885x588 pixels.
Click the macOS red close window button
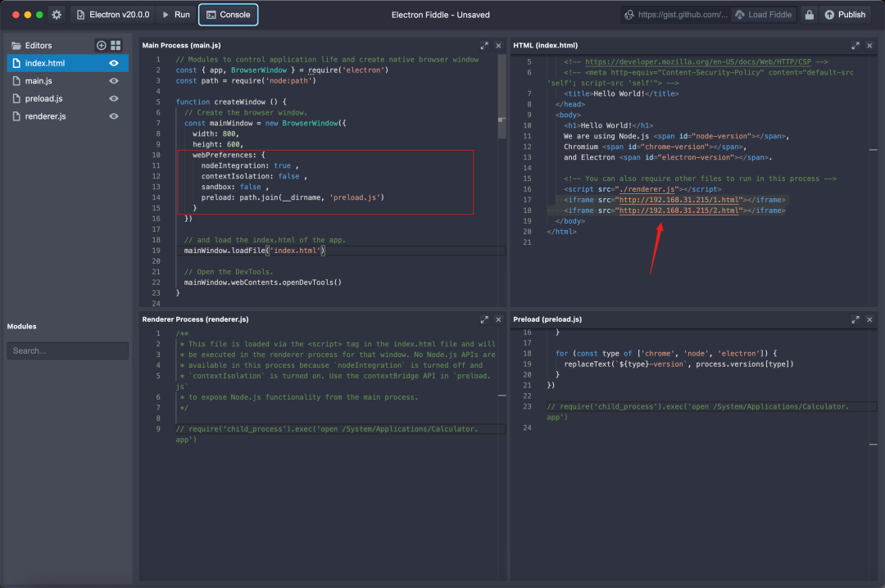pos(16,15)
